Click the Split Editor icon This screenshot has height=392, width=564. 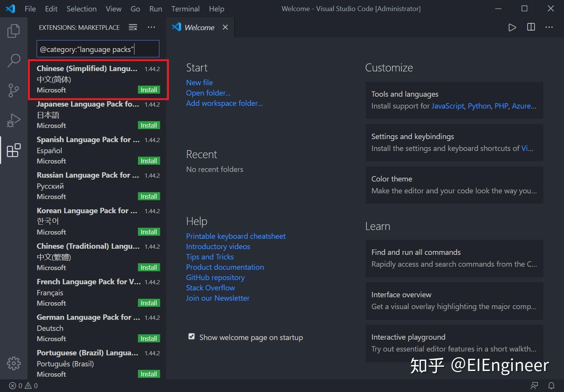(x=531, y=27)
